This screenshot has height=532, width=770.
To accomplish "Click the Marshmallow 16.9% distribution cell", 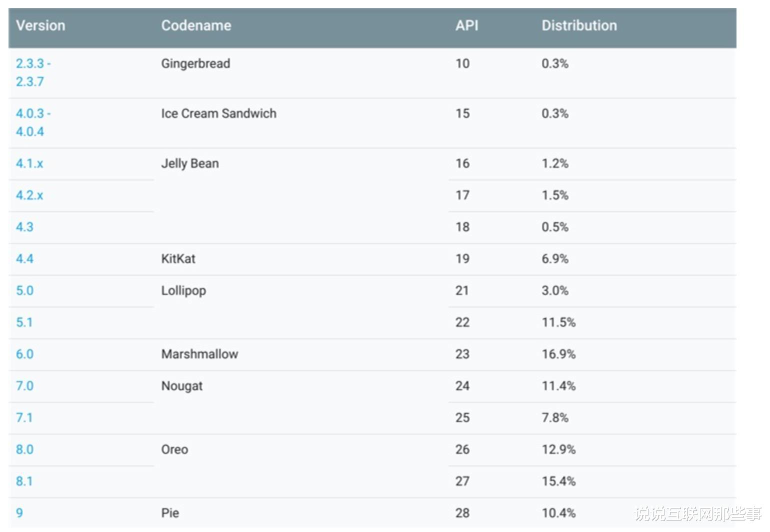I will (x=558, y=354).
